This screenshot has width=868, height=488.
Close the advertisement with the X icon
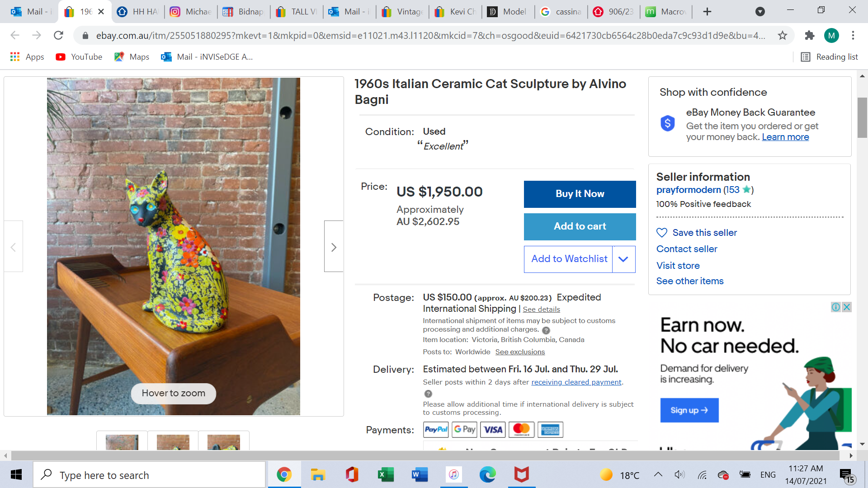click(847, 307)
